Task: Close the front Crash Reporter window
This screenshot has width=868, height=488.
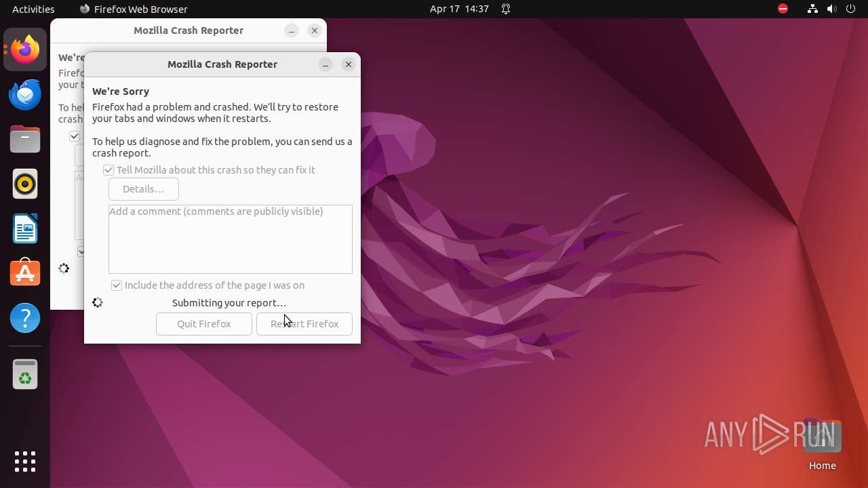Action: pyautogui.click(x=349, y=64)
